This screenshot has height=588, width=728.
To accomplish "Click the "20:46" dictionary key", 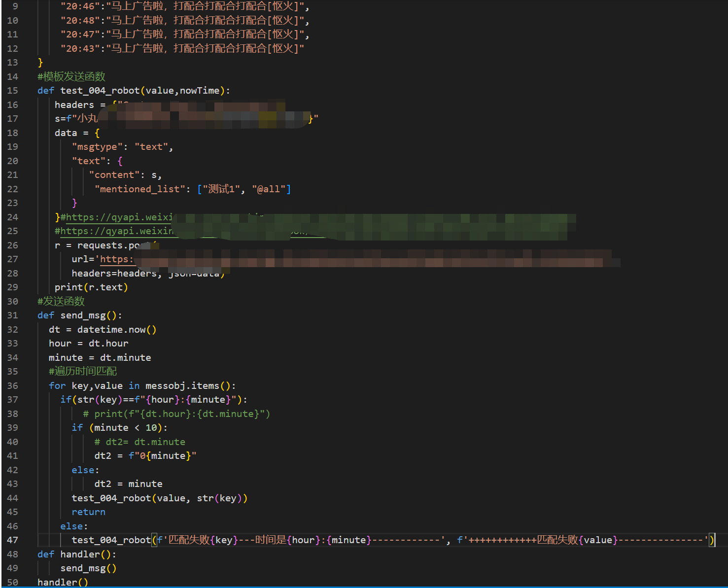I will click(x=80, y=6).
